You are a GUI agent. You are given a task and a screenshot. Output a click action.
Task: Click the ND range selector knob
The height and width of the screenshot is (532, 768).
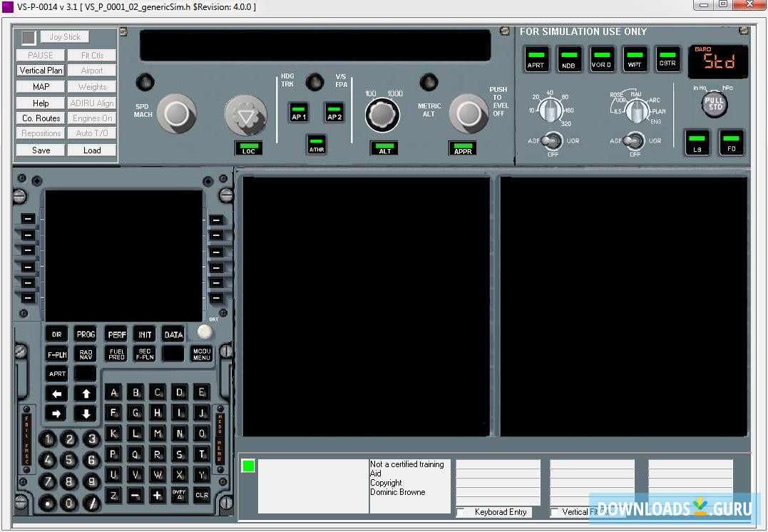[x=550, y=109]
